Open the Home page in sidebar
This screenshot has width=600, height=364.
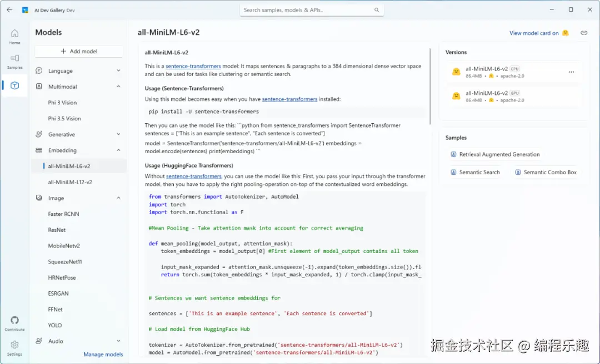14,37
